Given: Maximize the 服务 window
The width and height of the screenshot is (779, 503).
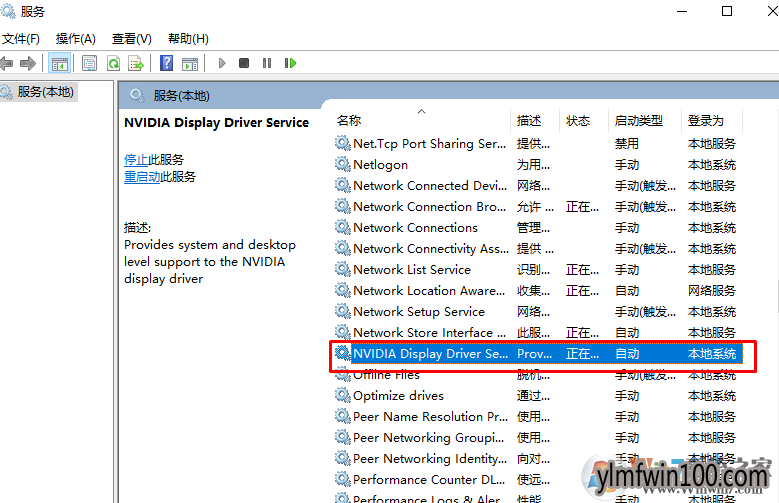Looking at the screenshot, I should click(727, 11).
